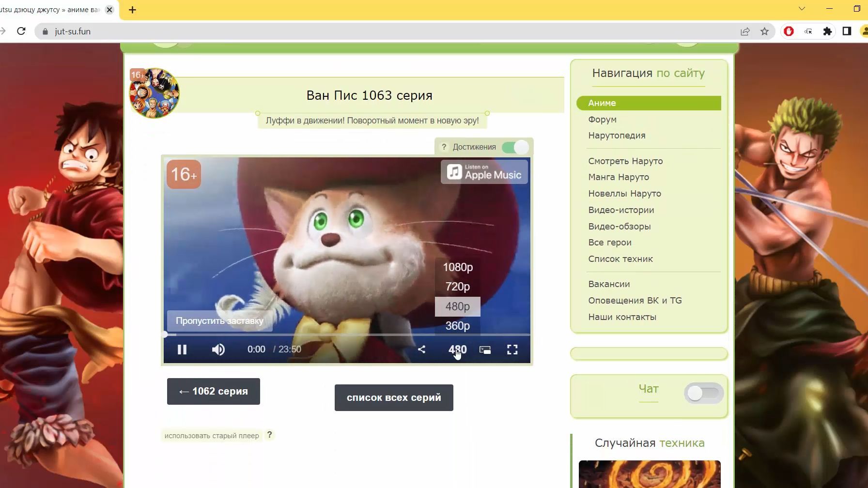Click использовать старый плеер link
Screen dimensions: 868x488
212,436
